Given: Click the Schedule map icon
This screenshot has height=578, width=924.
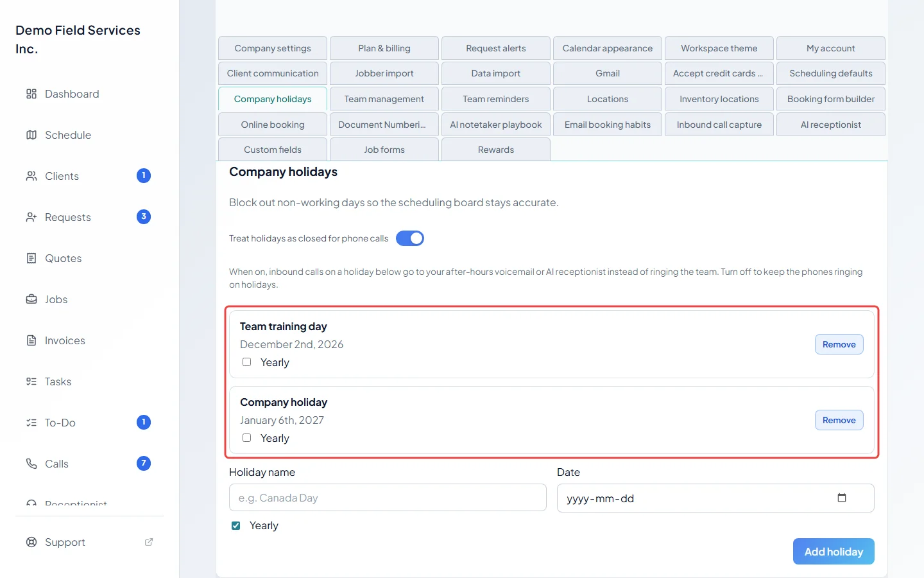Looking at the screenshot, I should pos(31,135).
